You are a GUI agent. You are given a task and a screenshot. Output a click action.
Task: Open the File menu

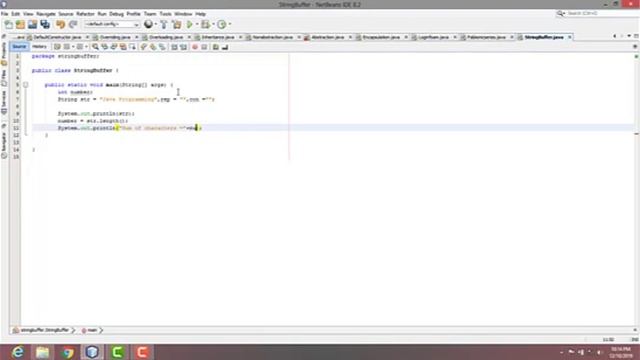pos(4,14)
